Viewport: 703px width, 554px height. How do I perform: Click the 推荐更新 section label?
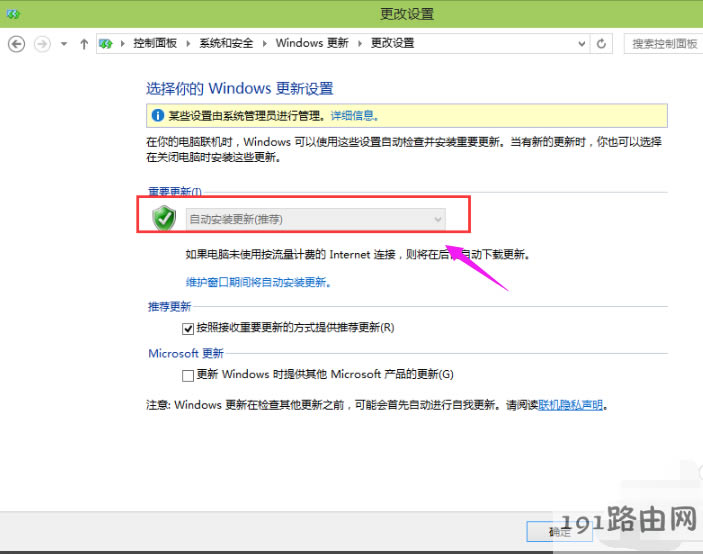pyautogui.click(x=169, y=307)
